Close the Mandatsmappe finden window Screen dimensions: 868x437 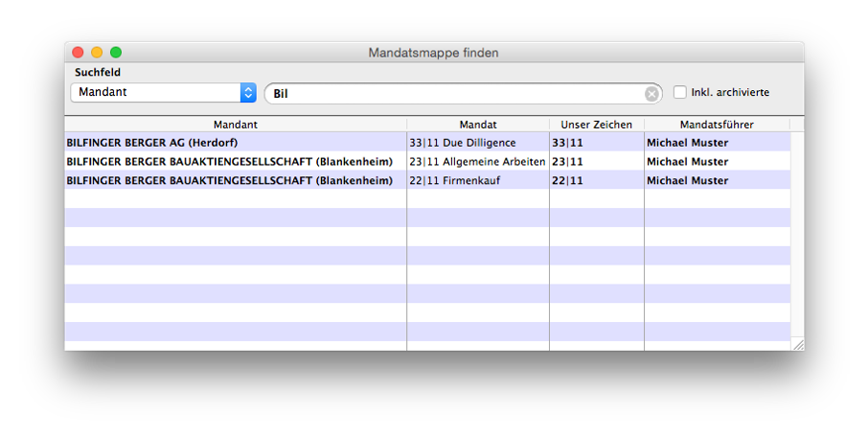[x=78, y=52]
